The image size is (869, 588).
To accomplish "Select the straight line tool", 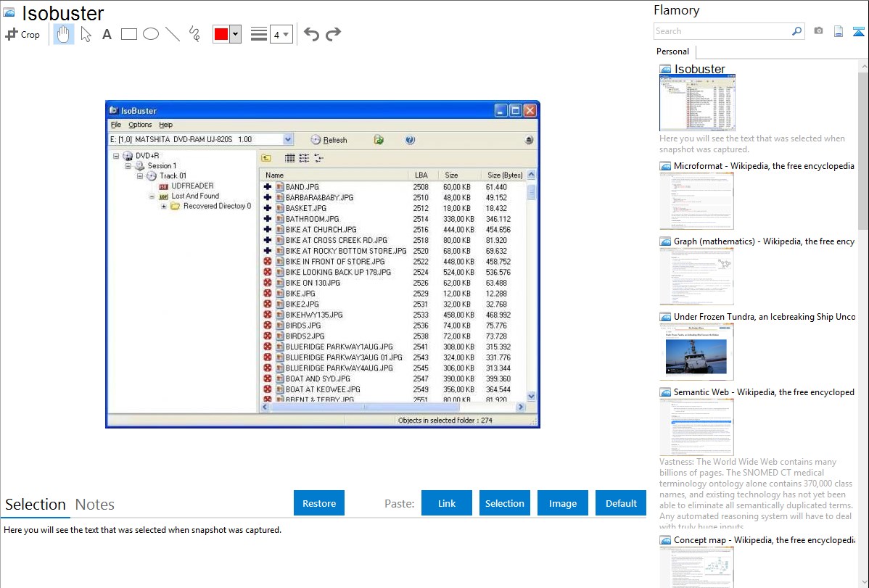I will pyautogui.click(x=173, y=34).
